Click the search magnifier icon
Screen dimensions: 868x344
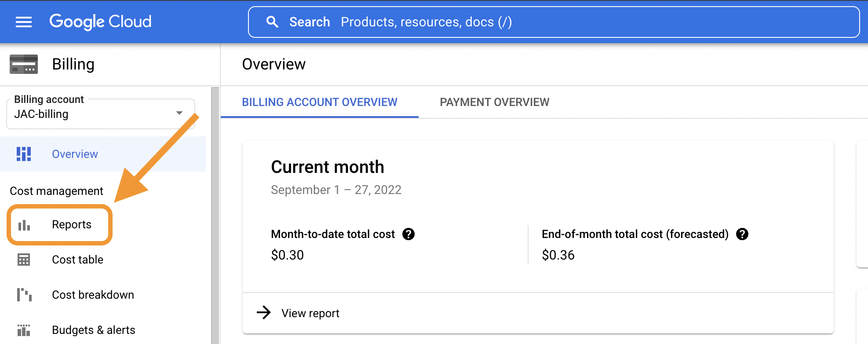(272, 22)
